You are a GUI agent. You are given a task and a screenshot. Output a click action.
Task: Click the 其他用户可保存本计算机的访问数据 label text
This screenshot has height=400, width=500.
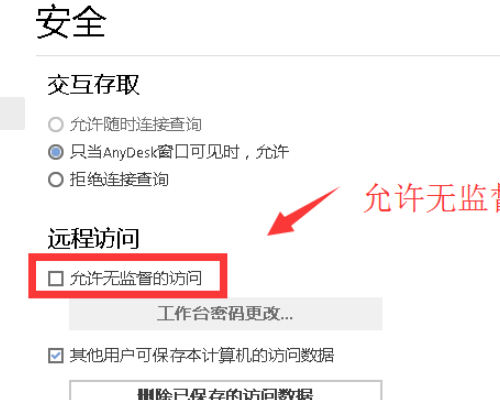click(202, 355)
